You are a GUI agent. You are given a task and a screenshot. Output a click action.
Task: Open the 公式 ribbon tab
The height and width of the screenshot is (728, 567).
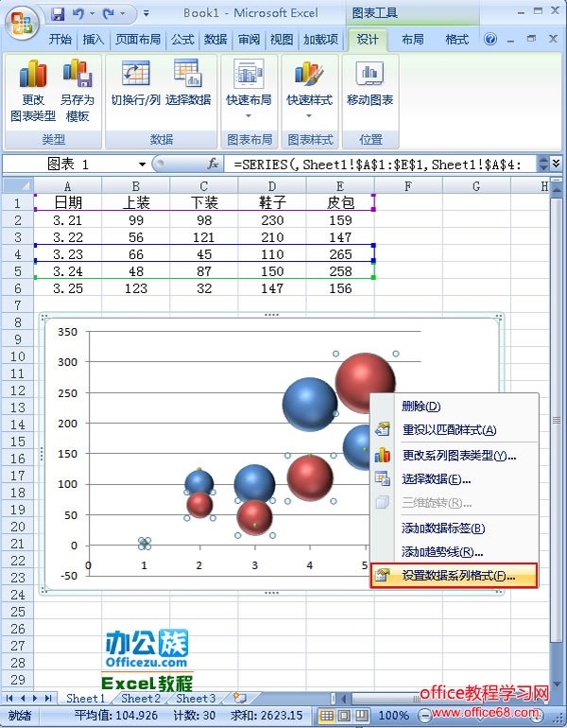pyautogui.click(x=182, y=40)
